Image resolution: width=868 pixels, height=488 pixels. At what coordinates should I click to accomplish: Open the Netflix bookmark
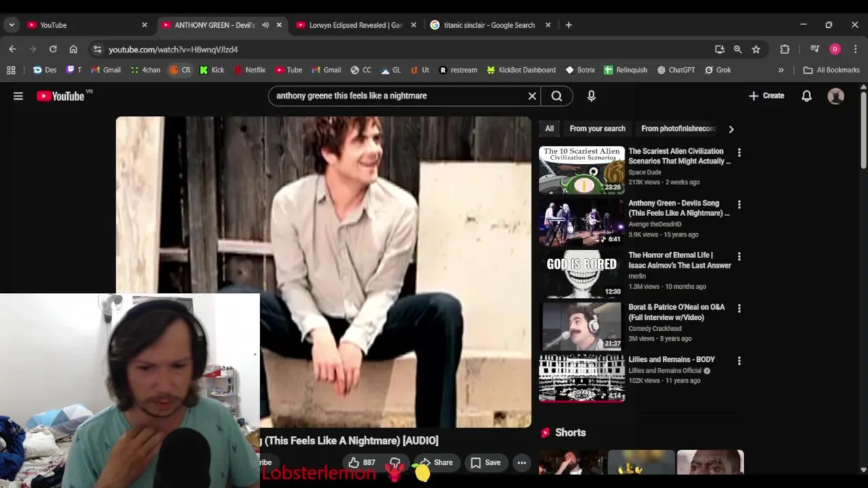(250, 70)
